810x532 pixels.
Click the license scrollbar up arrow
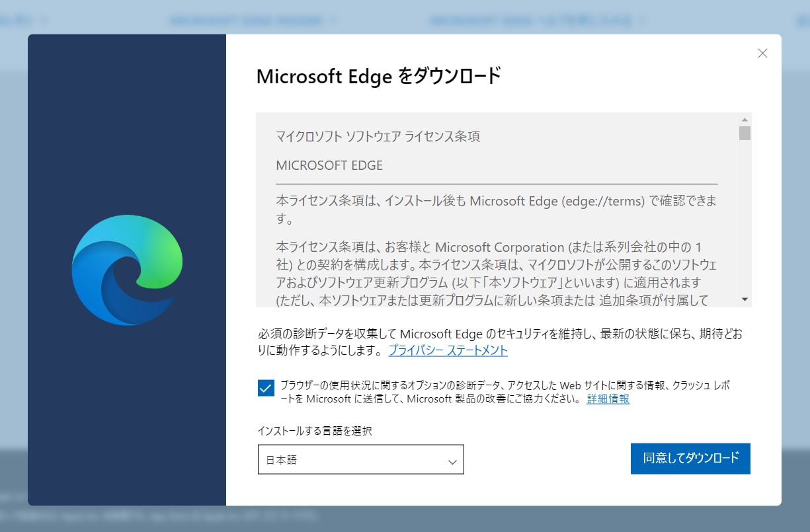tap(745, 120)
